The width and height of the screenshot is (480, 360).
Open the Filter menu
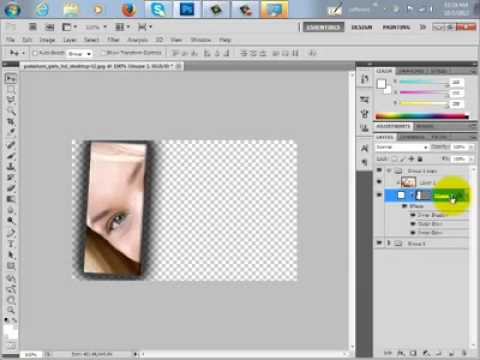113,40
